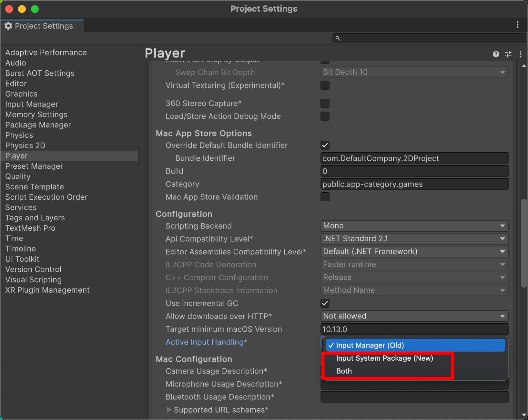528x420 pixels.
Task: Uncheck Override Default Bundle Identifier
Action: (325, 145)
